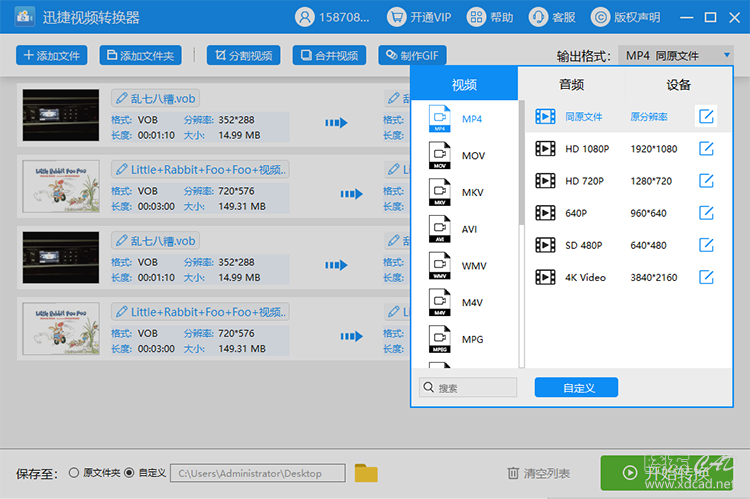Click the search magnifier icon

point(429,387)
